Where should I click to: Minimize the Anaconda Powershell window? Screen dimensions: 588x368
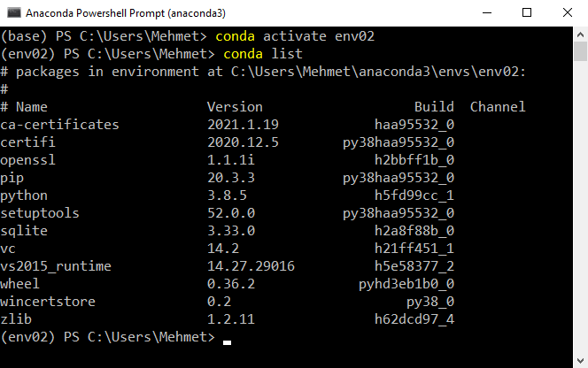pyautogui.click(x=487, y=12)
